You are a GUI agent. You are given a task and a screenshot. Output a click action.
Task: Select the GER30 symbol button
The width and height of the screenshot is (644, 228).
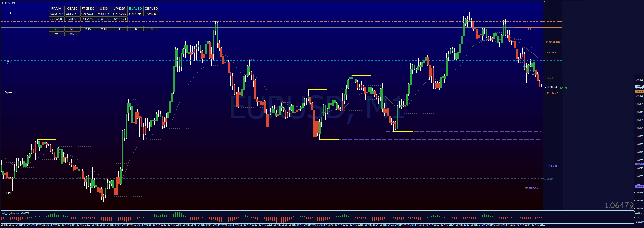(72, 9)
